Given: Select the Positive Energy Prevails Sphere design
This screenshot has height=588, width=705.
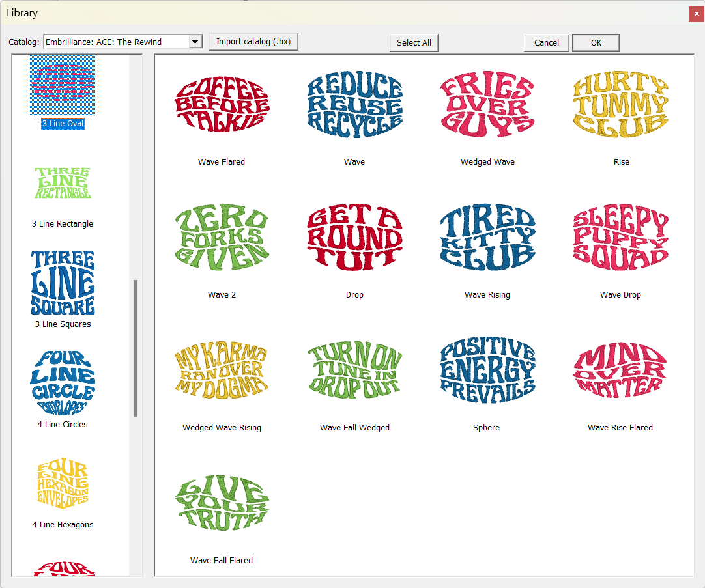Looking at the screenshot, I should pos(486,370).
